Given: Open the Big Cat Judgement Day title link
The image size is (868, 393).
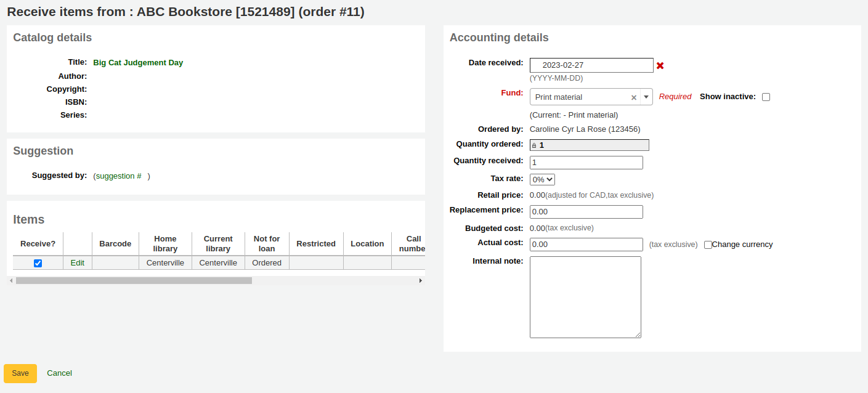Looking at the screenshot, I should click(x=138, y=62).
